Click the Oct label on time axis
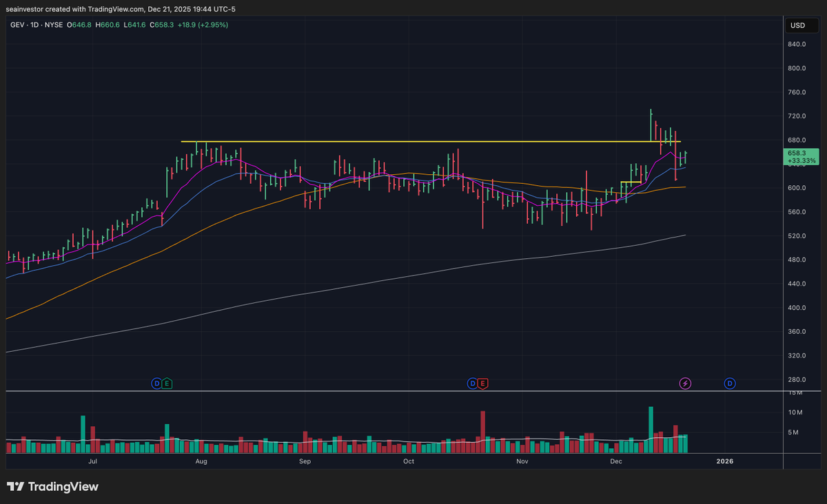Screen dimensions: 827x504 [409, 461]
